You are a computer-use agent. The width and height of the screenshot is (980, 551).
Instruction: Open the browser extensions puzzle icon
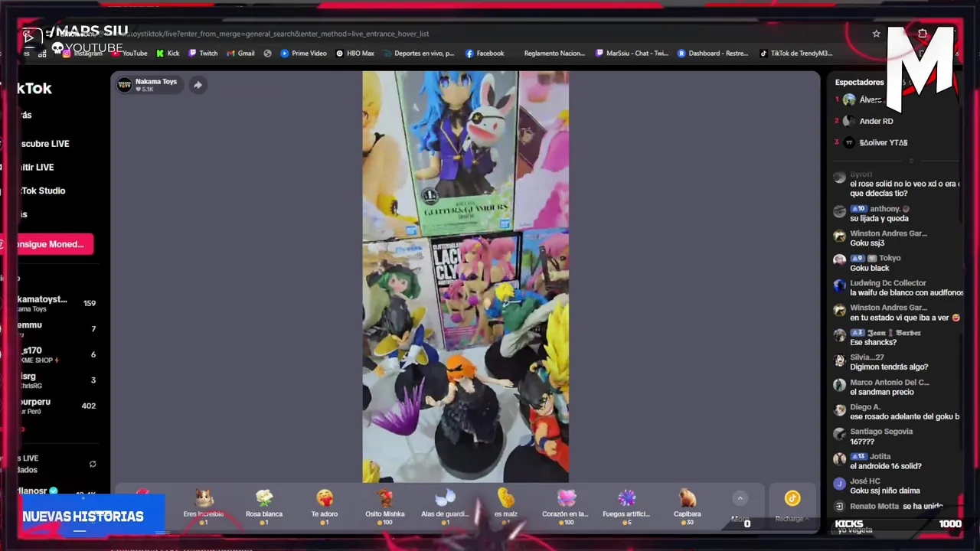coord(923,34)
